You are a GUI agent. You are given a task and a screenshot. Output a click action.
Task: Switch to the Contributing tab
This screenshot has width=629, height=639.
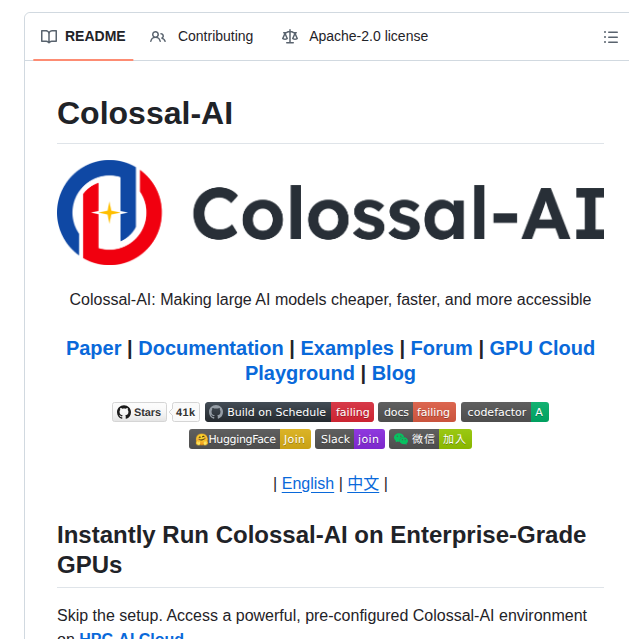(201, 36)
